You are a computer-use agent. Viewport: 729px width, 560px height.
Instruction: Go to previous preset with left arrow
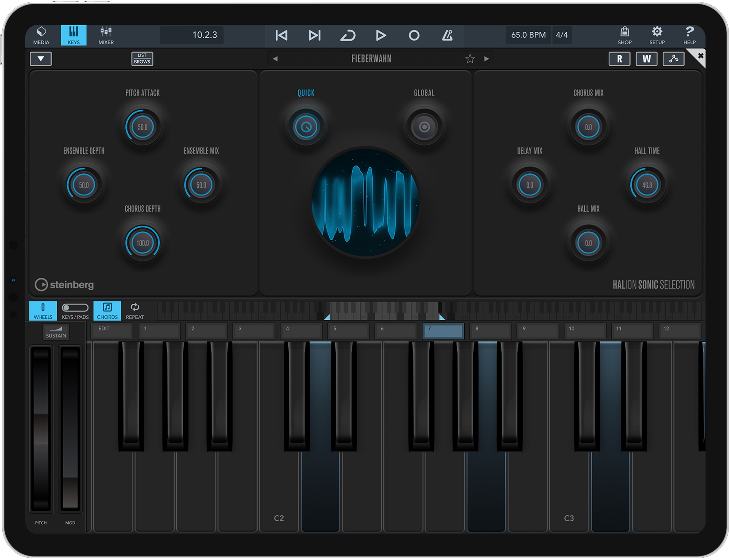pos(275,59)
